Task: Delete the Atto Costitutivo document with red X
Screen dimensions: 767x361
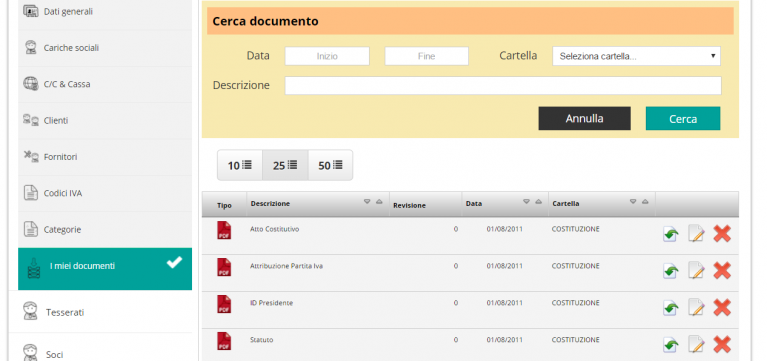Action: [722, 234]
